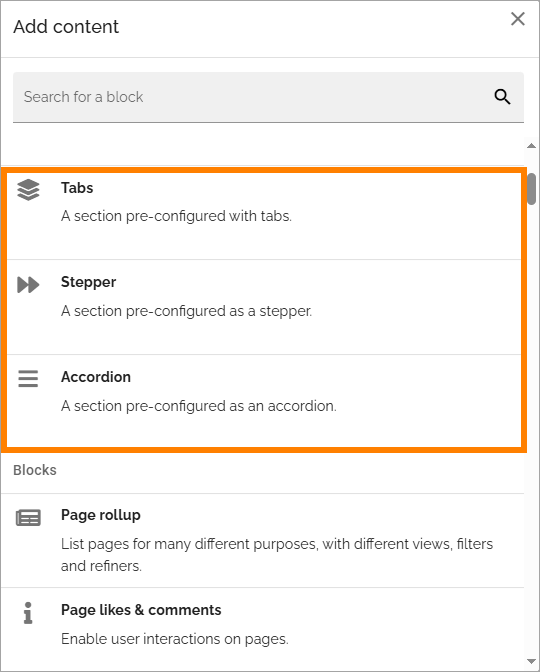Image resolution: width=540 pixels, height=672 pixels.
Task: Click the Search for a block field
Action: (x=268, y=97)
